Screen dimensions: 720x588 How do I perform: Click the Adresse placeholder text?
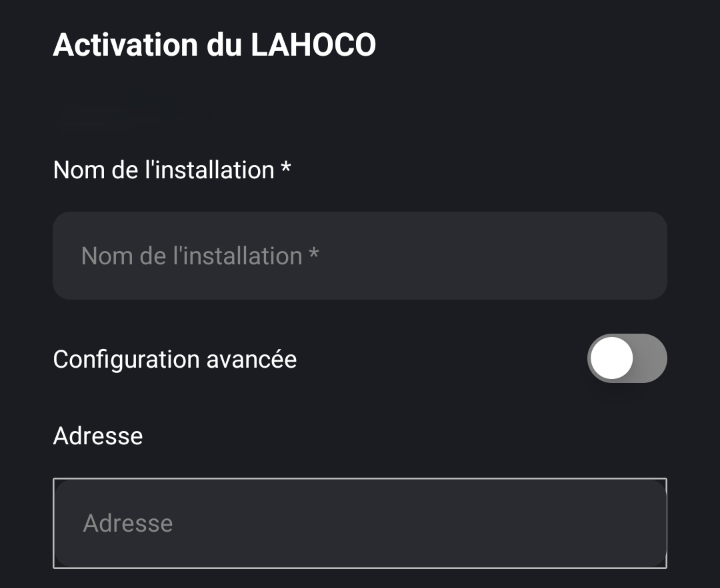click(x=128, y=523)
